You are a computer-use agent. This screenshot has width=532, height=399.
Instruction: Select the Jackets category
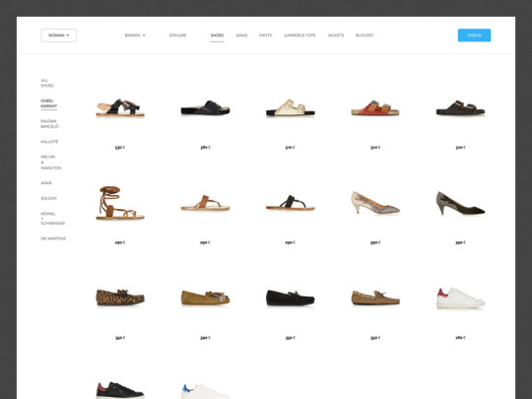(336, 35)
